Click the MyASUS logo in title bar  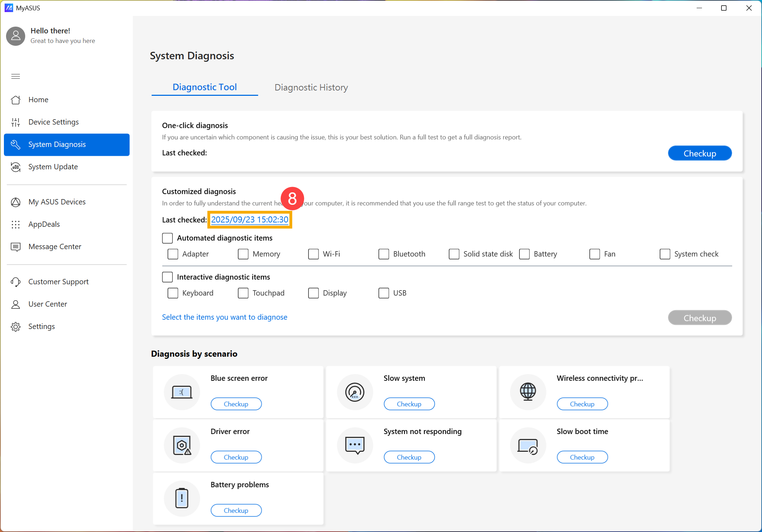(x=9, y=8)
